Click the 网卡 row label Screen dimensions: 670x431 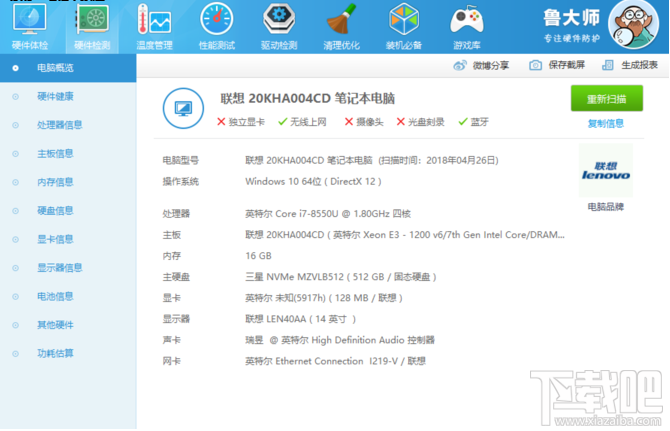(x=171, y=361)
